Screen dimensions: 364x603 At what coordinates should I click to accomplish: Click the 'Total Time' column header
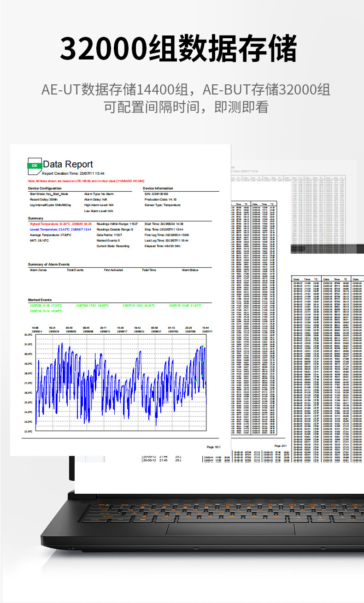pyautogui.click(x=149, y=270)
